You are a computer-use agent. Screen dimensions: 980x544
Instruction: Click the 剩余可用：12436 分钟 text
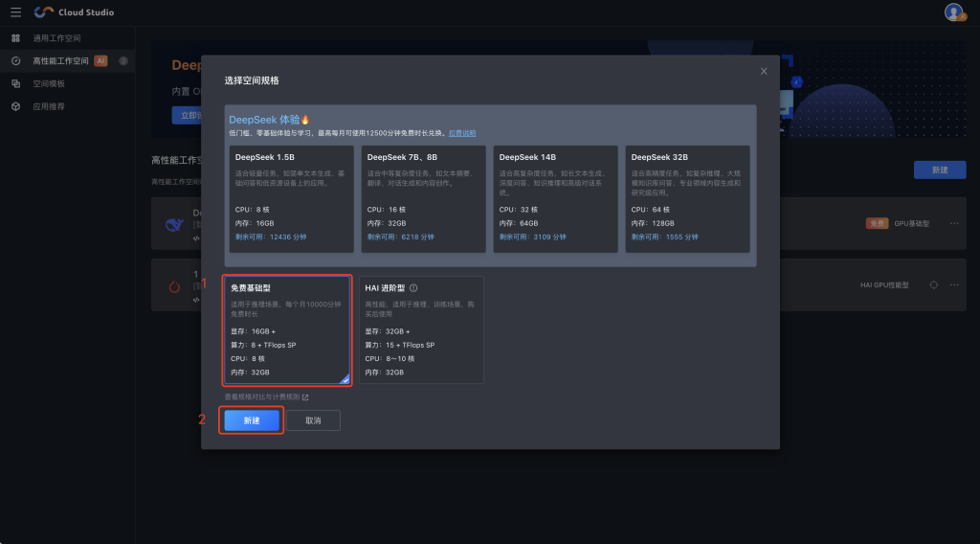[x=271, y=237]
